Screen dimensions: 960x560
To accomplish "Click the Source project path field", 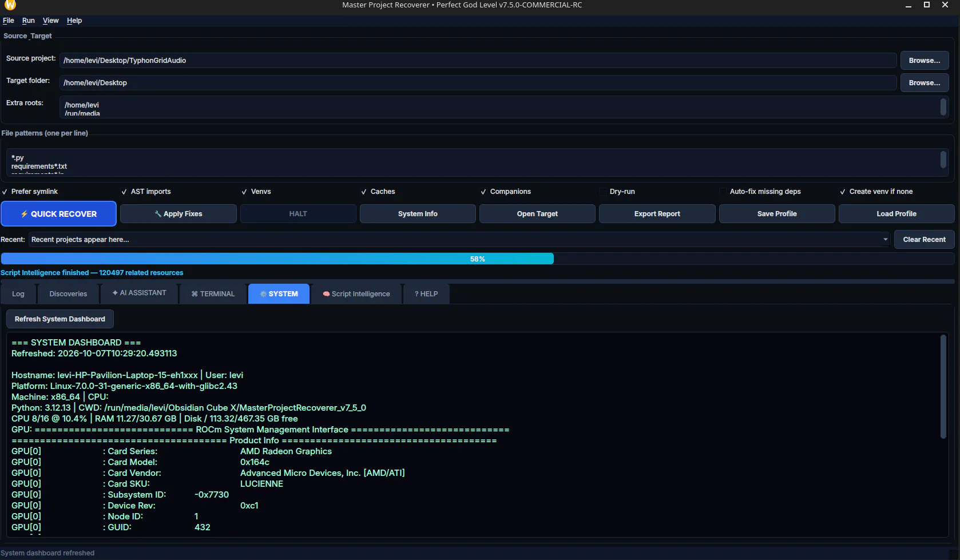I will tap(478, 61).
